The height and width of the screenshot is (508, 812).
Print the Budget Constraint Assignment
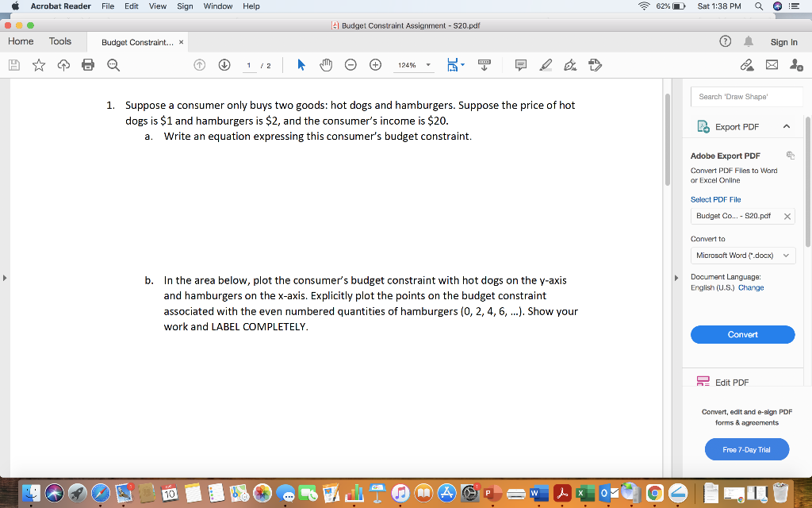pyautogui.click(x=88, y=65)
